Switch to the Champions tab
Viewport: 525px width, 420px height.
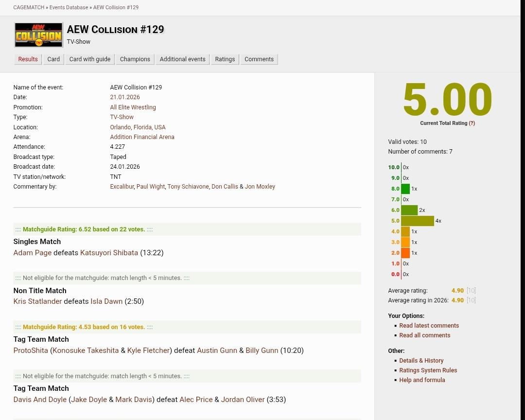point(135,59)
